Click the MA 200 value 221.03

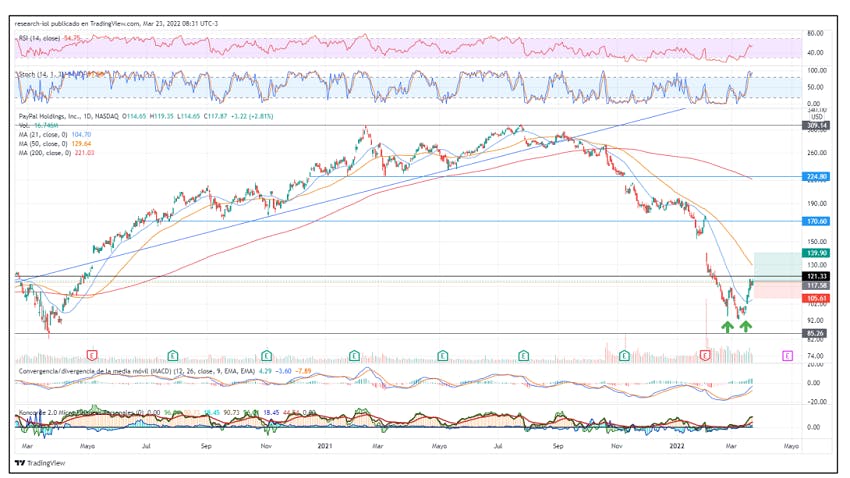tap(85, 153)
